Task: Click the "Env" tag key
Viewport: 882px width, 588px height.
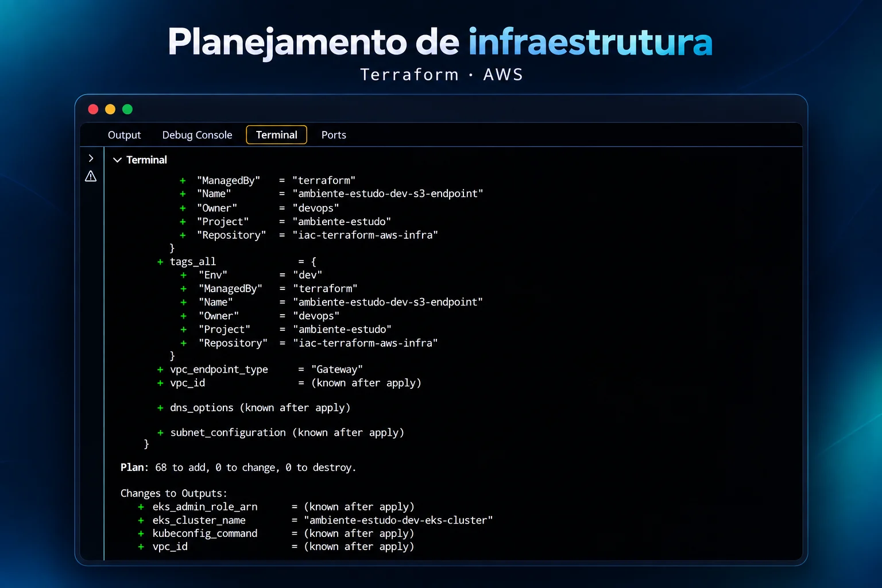Action: pos(213,275)
